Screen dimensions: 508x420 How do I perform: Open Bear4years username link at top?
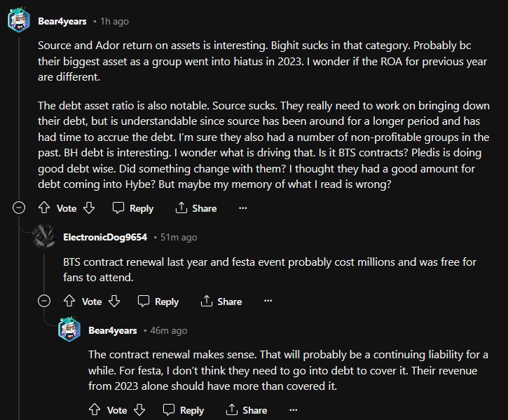[x=62, y=22]
